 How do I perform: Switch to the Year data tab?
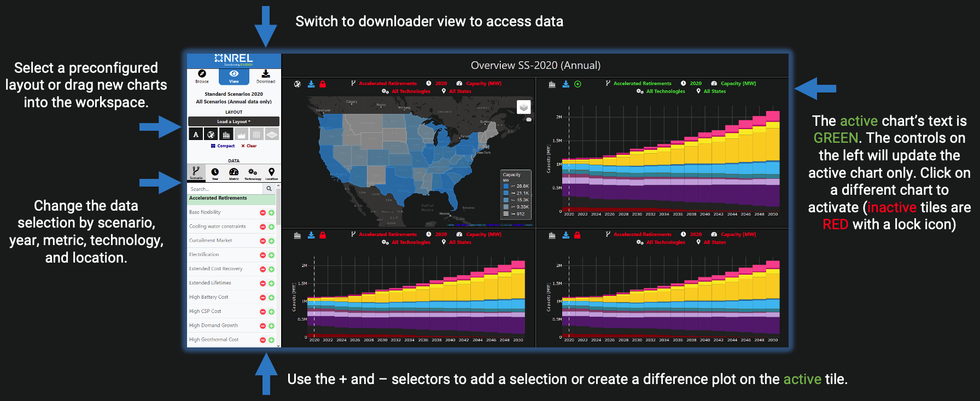coord(215,173)
